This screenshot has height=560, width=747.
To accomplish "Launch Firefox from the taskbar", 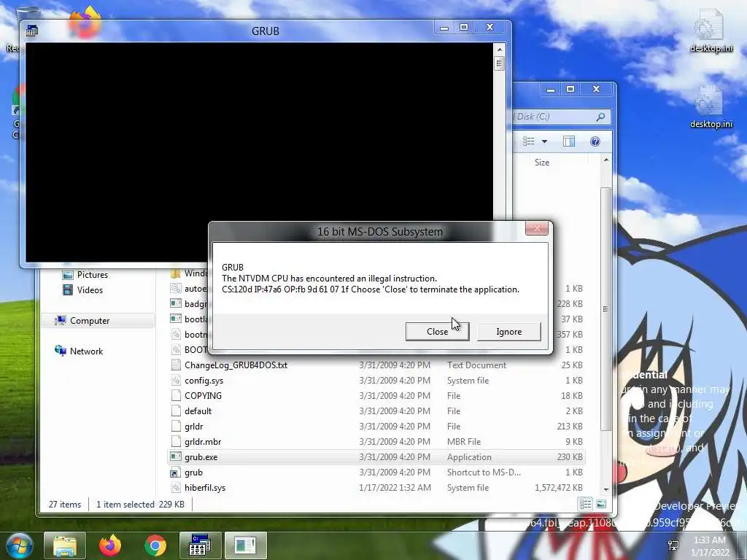I will pyautogui.click(x=110, y=545).
